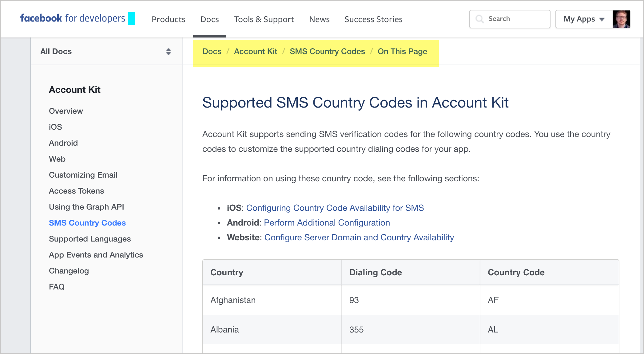Open Configuring Country Code Availability for SMS
644x354 pixels.
(335, 208)
